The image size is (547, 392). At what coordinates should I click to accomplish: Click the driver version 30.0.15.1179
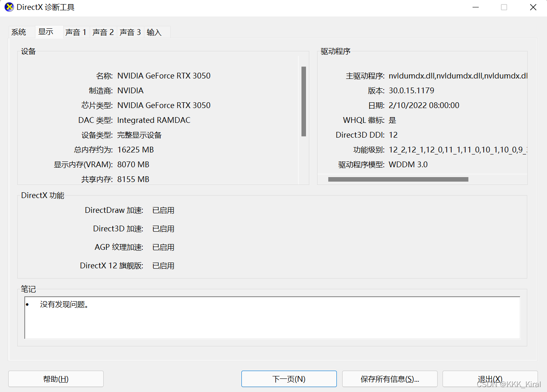click(411, 90)
